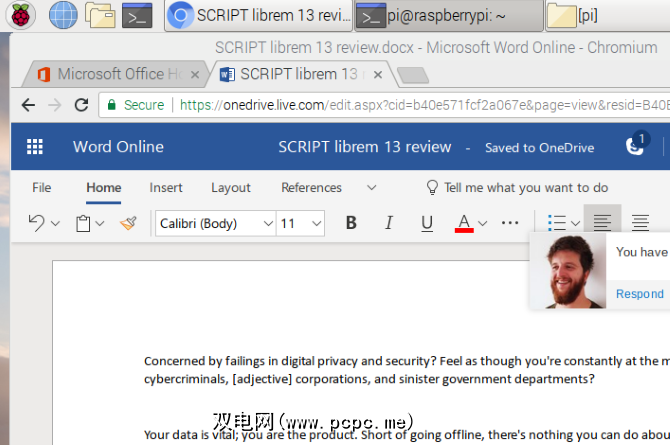Screen dimensions: 670x445
Task: Select the Home ribbon tab
Action: tap(103, 187)
